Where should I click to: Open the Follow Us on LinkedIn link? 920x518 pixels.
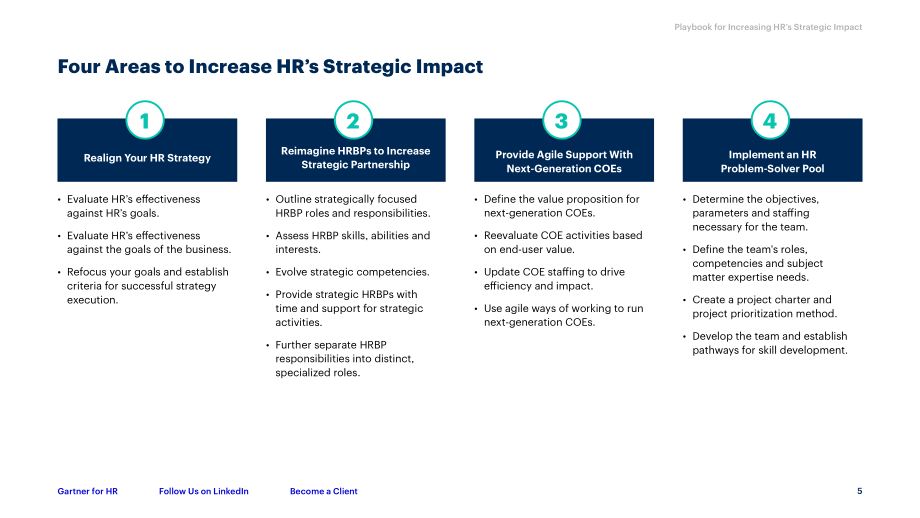tap(204, 491)
